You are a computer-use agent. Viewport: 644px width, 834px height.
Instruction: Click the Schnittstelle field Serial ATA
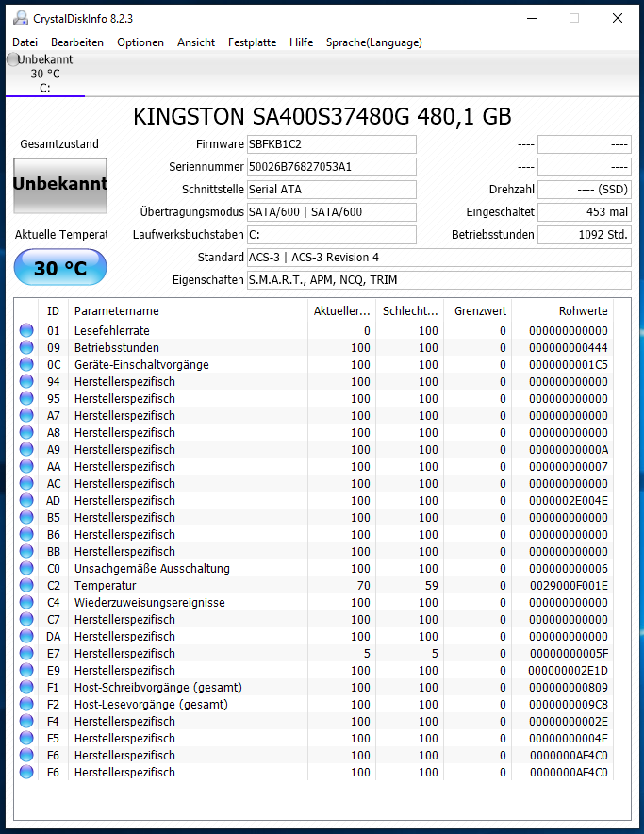pos(332,190)
